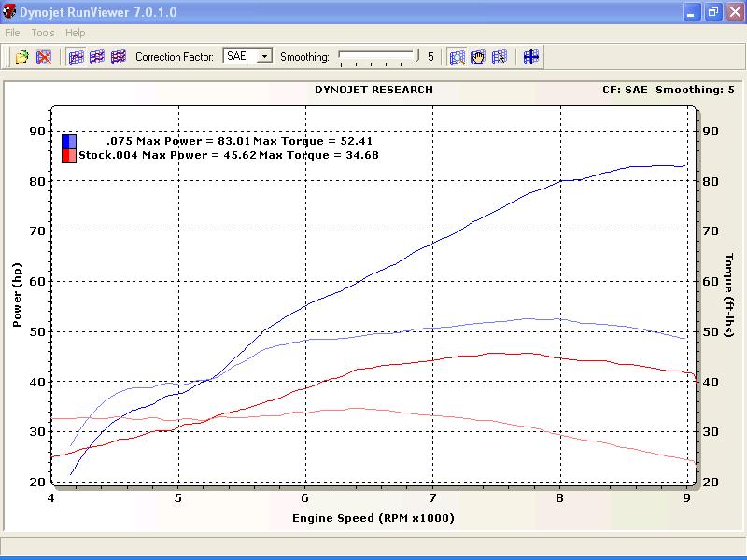
Task: Click the 'CF: SAE Smoothing: 5' graph label
Action: pos(669,90)
